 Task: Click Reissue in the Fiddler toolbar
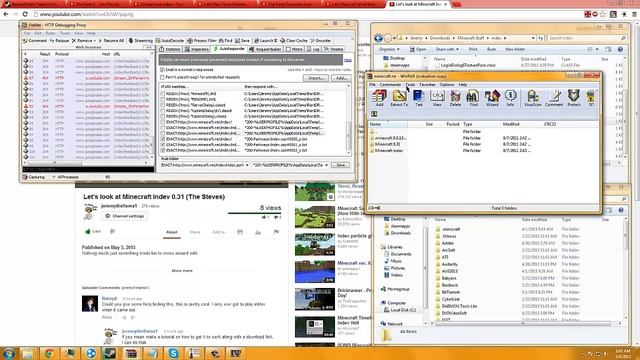(x=59, y=41)
